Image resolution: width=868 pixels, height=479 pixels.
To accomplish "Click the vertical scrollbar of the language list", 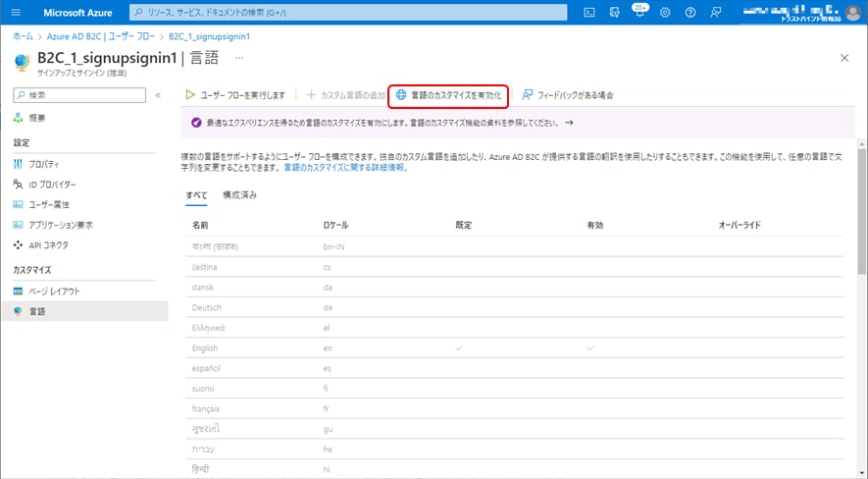I will [x=862, y=210].
